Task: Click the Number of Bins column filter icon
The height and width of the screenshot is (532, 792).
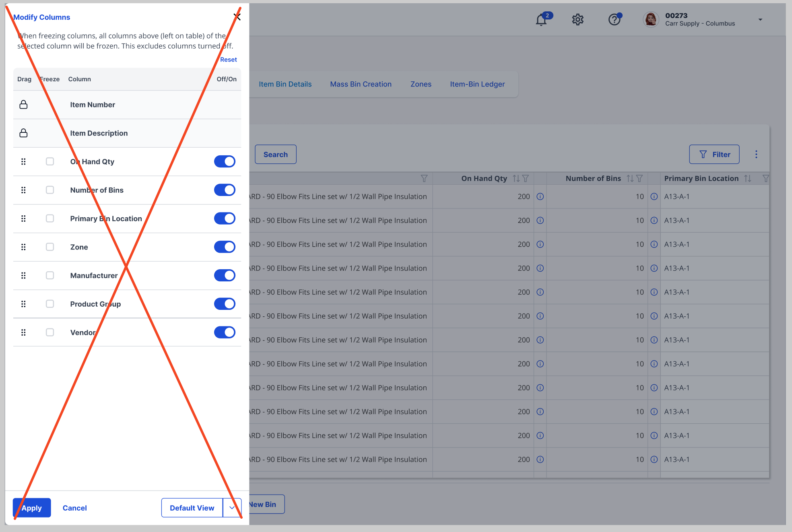Action: pos(639,179)
